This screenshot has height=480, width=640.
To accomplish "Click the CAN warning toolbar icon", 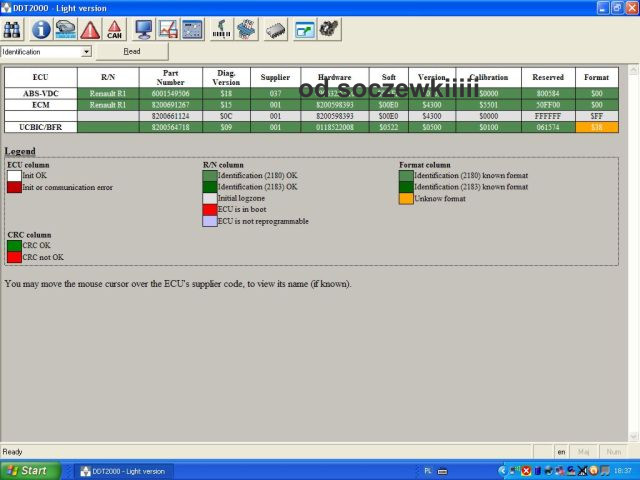I will click(114, 30).
